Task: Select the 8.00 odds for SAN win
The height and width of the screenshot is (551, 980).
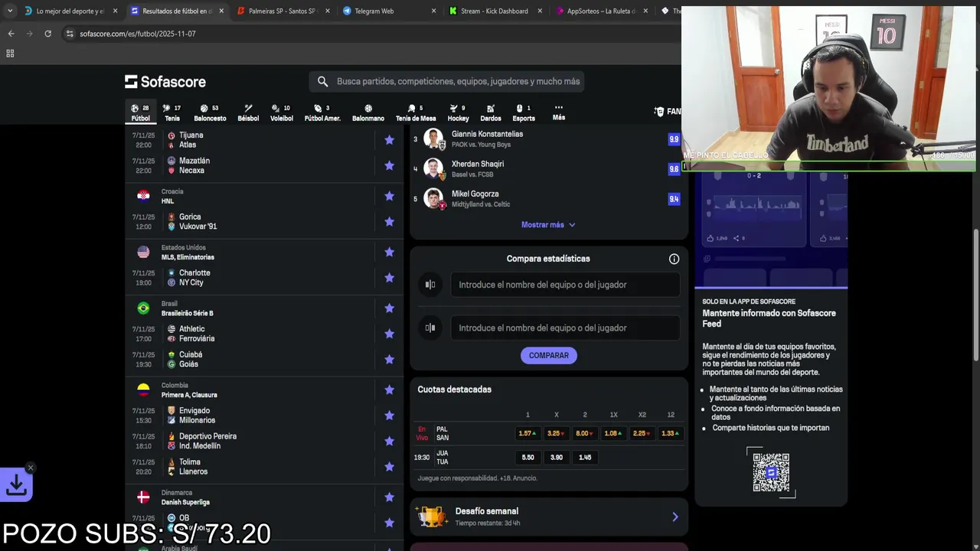Action: [585, 433]
